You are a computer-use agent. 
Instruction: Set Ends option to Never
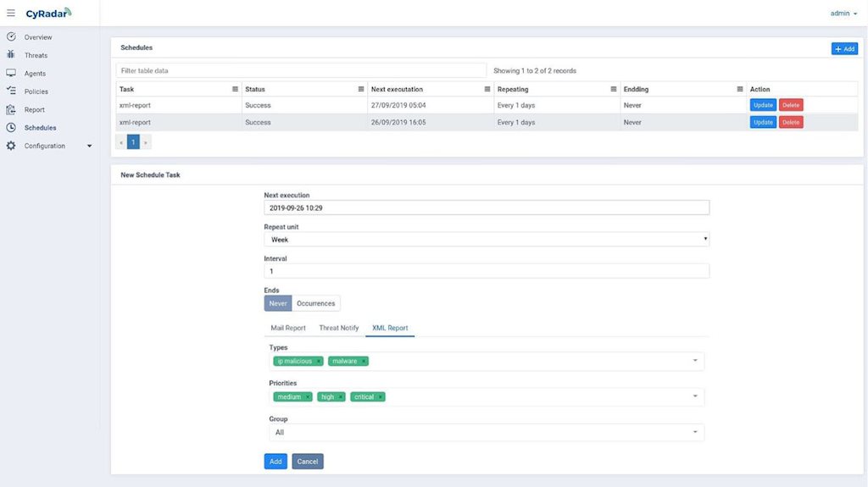click(278, 303)
